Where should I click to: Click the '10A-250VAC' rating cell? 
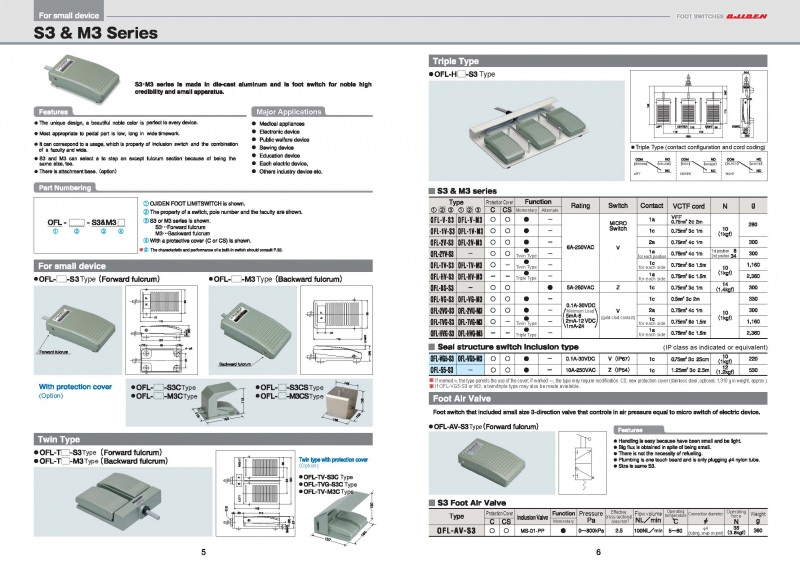(x=580, y=370)
